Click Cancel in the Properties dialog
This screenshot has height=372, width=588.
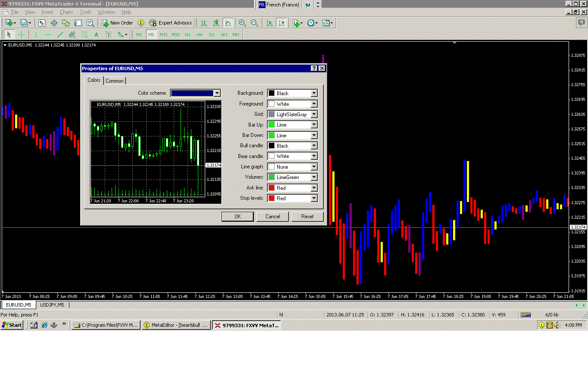(x=272, y=217)
